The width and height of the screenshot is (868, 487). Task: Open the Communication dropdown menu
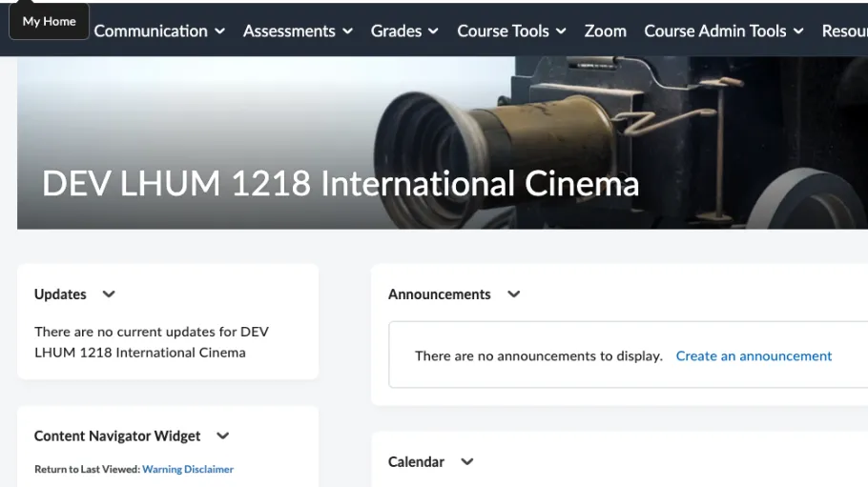click(x=159, y=30)
